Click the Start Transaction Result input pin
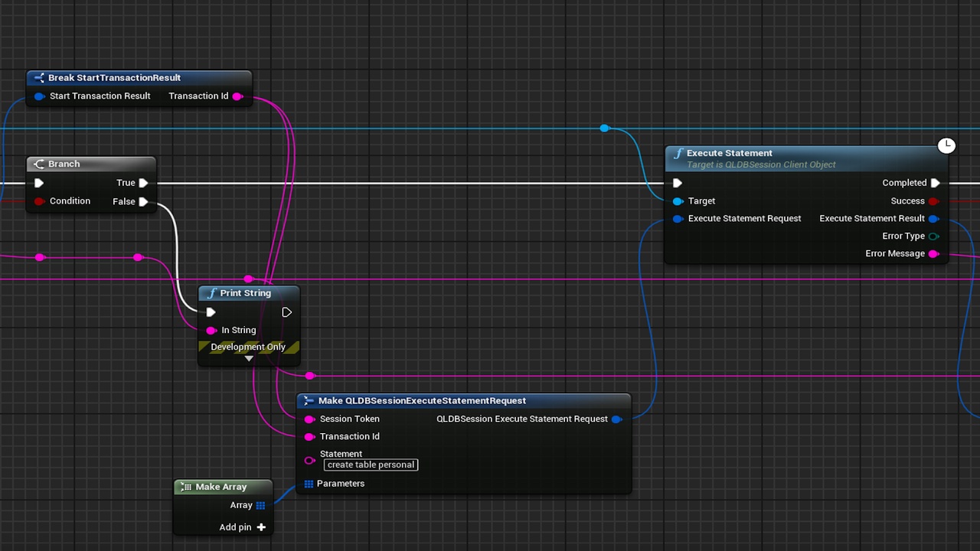The height and width of the screenshot is (551, 980). click(39, 96)
